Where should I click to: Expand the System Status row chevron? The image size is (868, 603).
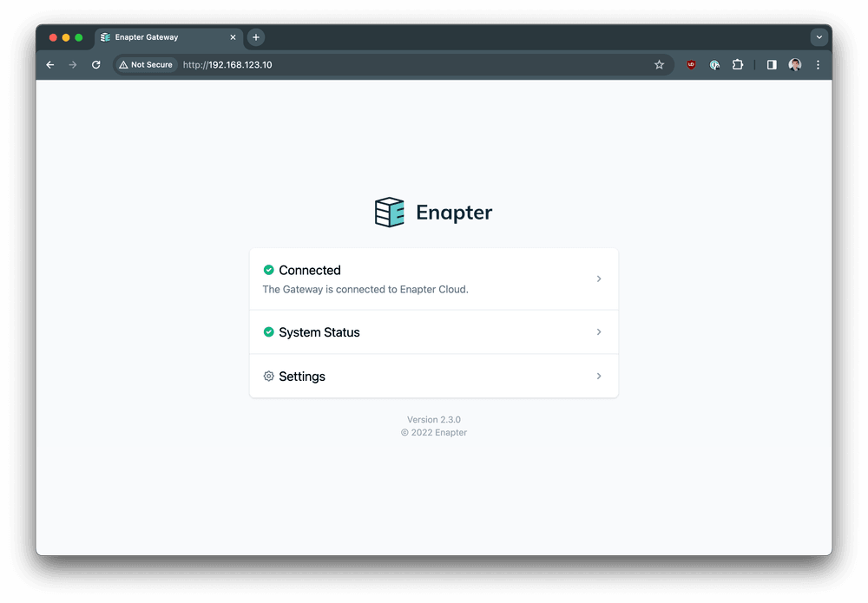[598, 331]
